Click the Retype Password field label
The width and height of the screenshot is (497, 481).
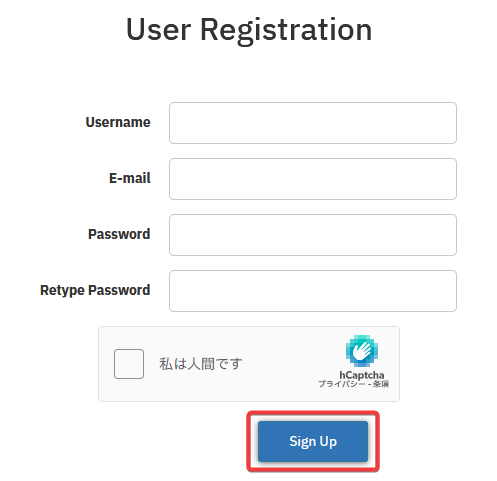95,290
